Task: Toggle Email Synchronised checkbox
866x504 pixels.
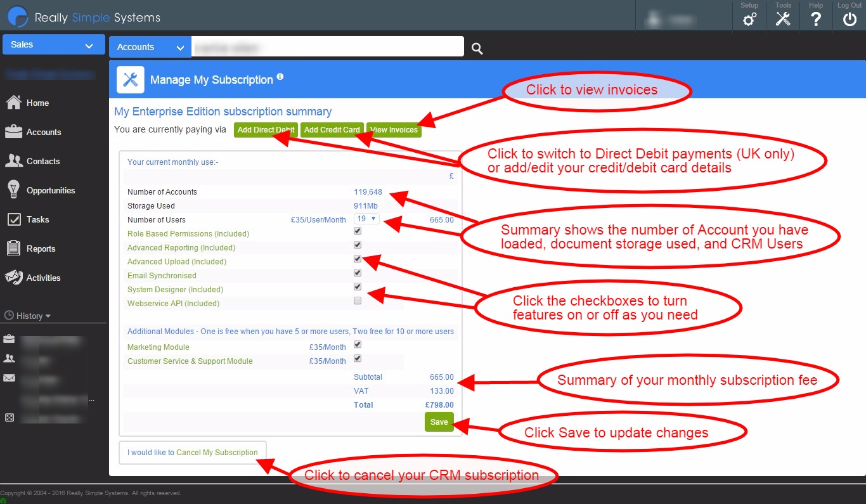Action: click(x=358, y=273)
